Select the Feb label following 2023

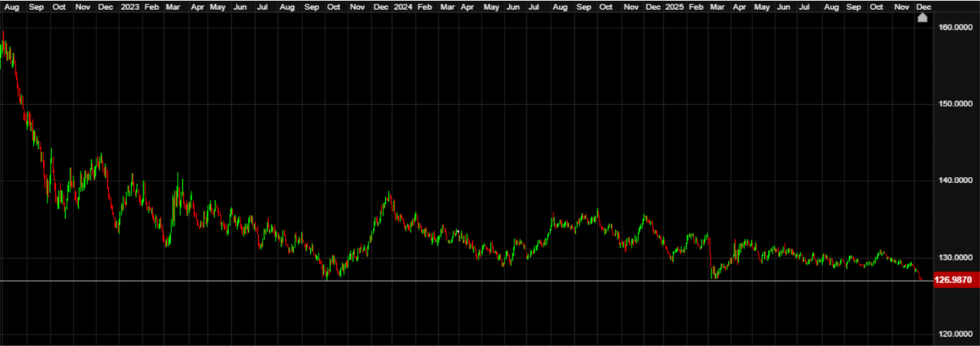[152, 6]
